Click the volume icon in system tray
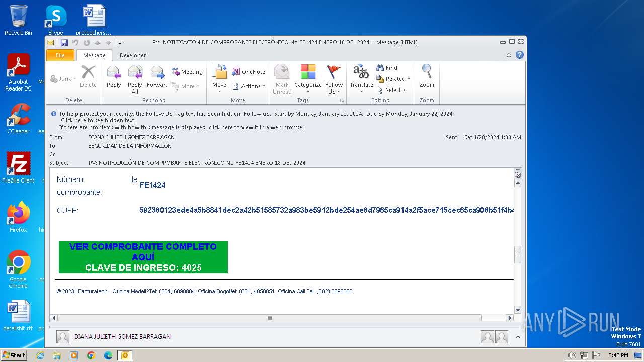 [572, 355]
